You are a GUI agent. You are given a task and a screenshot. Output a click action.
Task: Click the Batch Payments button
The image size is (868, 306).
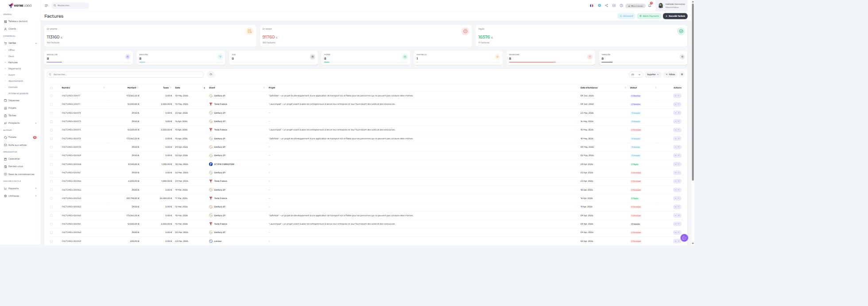(649, 16)
